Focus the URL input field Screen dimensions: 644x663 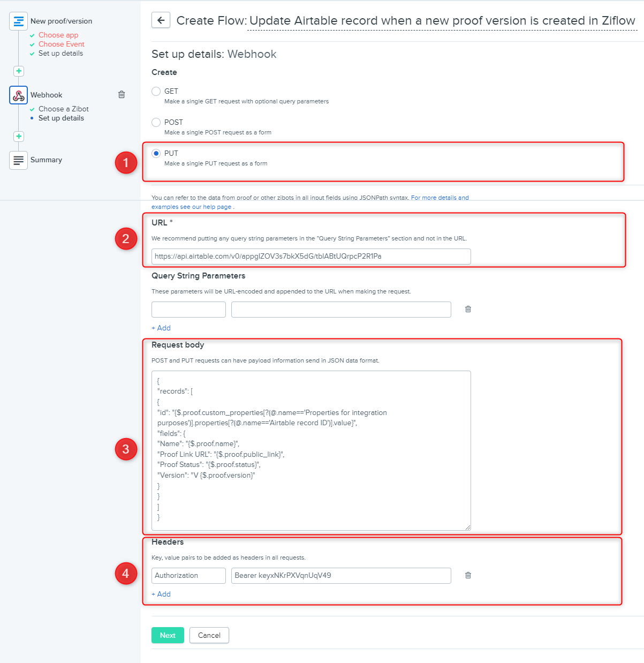point(311,257)
